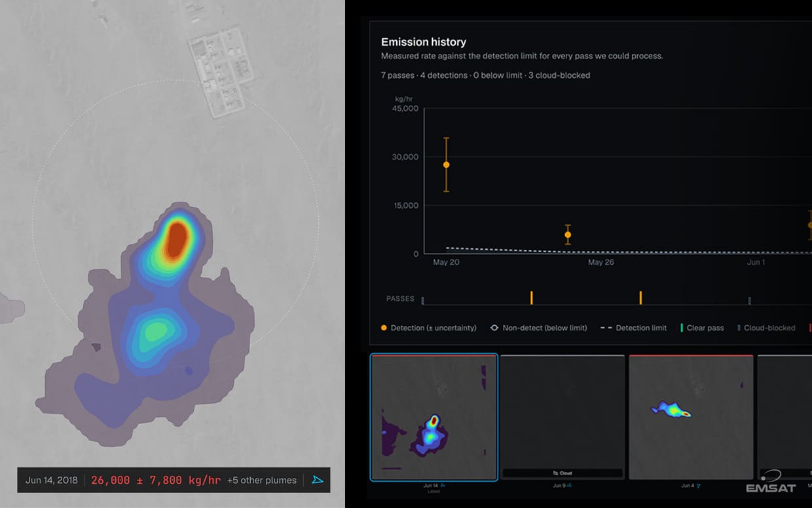Click the dashed Detection limit symbol in legend
The image size is (812, 508).
coord(606,328)
